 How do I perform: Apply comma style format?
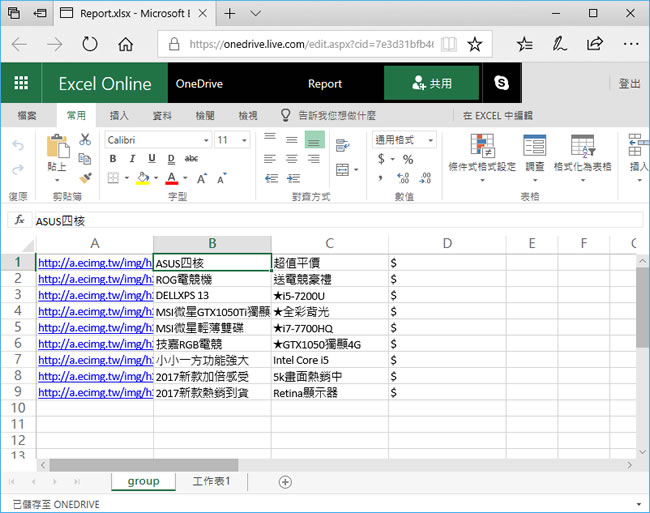click(380, 178)
